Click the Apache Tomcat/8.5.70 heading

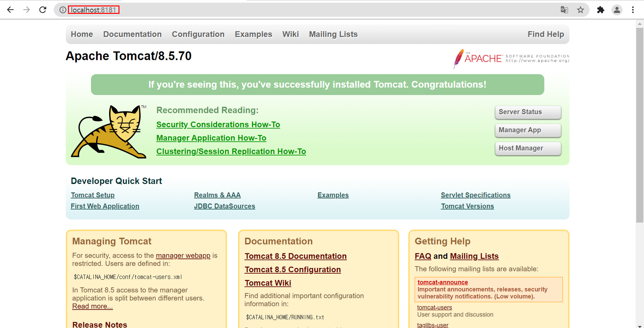click(128, 56)
